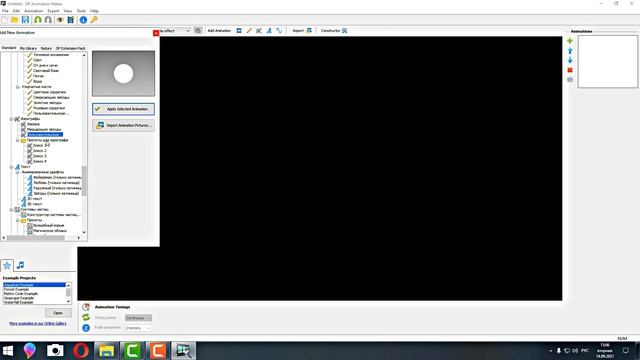640x360 pixels.
Task: Open the Timing preset dropdown
Action: pyautogui.click(x=138, y=318)
